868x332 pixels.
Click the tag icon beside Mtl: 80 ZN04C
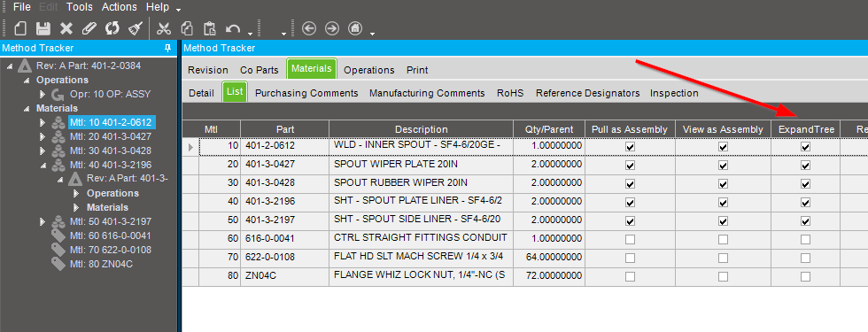58,264
